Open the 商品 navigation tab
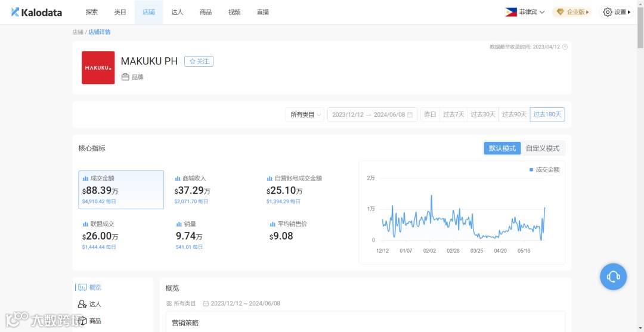This screenshot has width=644, height=332. [206, 12]
